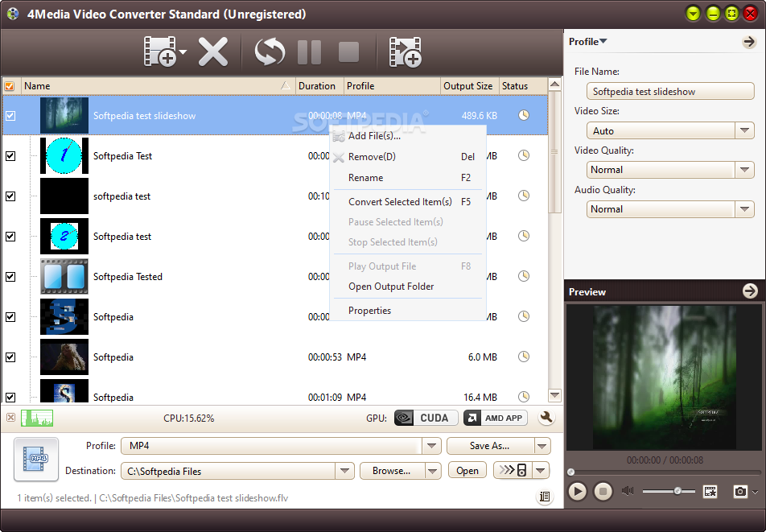The image size is (766, 532).
Task: Select the Softpedia Tested film thumbnail
Action: click(x=64, y=277)
